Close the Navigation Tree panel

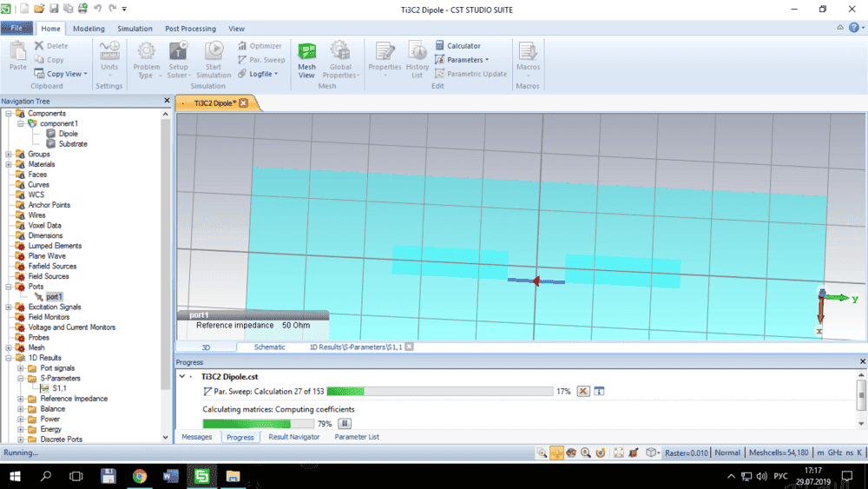tap(167, 101)
